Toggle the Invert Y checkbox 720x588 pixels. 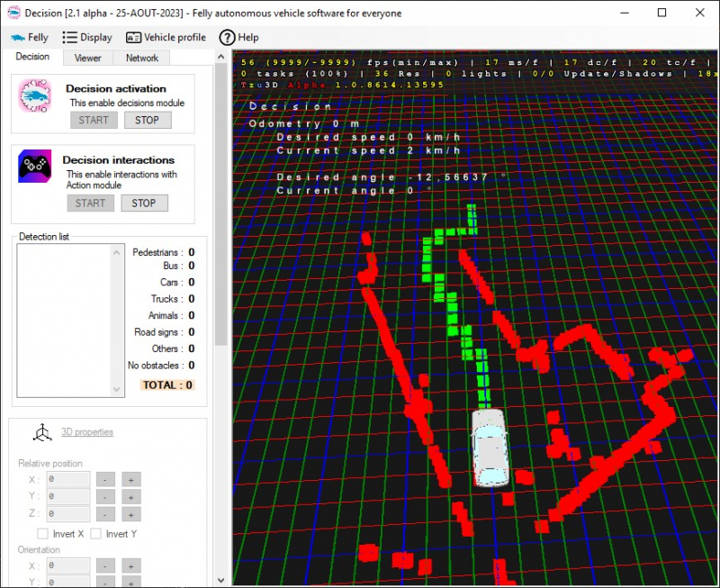[x=96, y=534]
